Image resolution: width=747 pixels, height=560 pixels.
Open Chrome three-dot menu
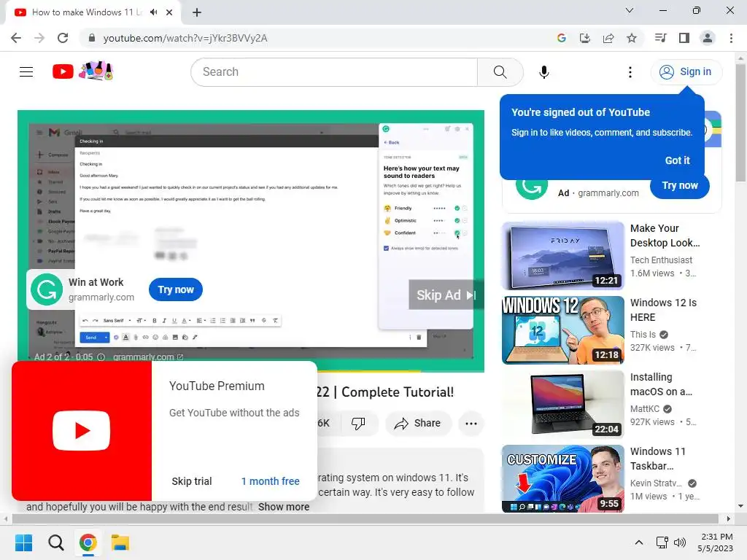[x=731, y=38]
